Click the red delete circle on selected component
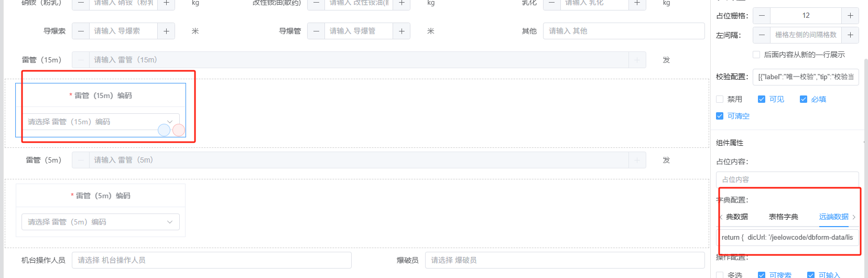This screenshot has height=278, width=868. click(179, 130)
